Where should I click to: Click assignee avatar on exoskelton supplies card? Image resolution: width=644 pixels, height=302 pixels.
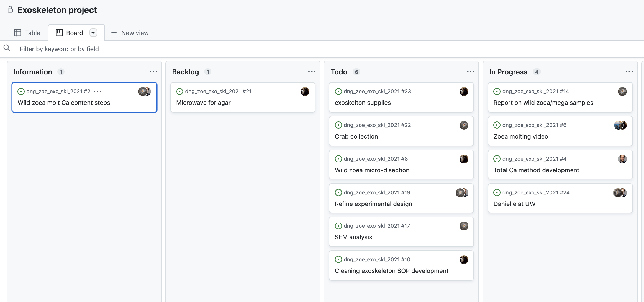pyautogui.click(x=464, y=92)
